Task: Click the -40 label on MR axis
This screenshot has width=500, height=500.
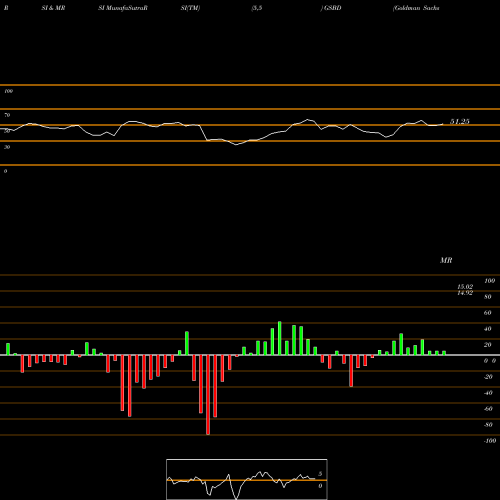Action: click(x=488, y=393)
